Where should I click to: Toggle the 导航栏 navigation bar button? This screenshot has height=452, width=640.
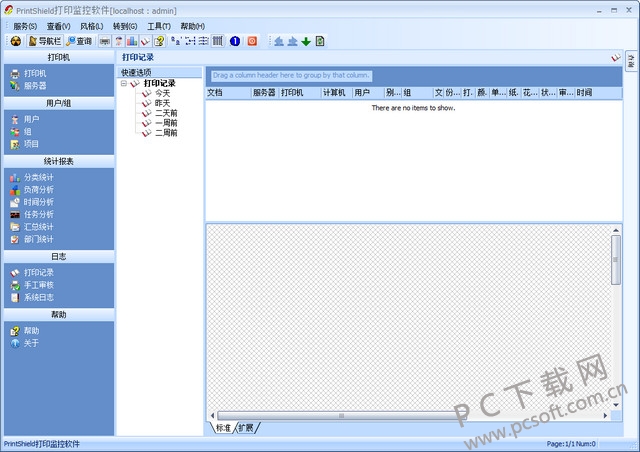tap(45, 41)
